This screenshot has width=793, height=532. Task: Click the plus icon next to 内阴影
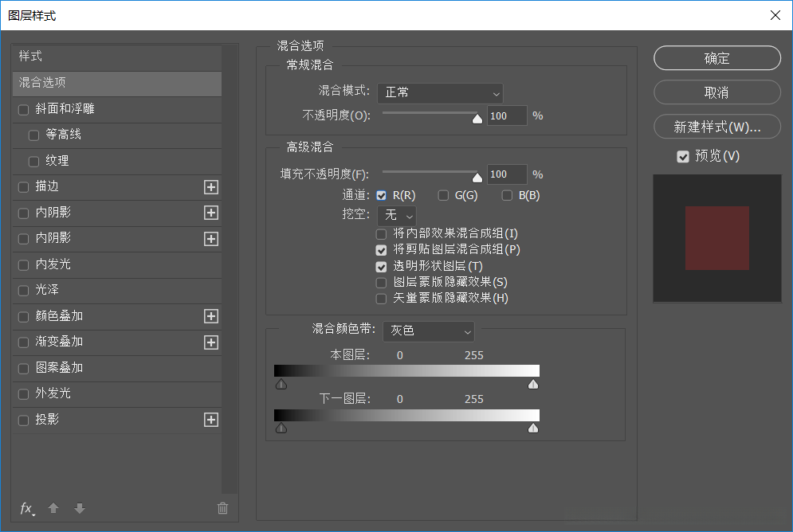point(211,213)
